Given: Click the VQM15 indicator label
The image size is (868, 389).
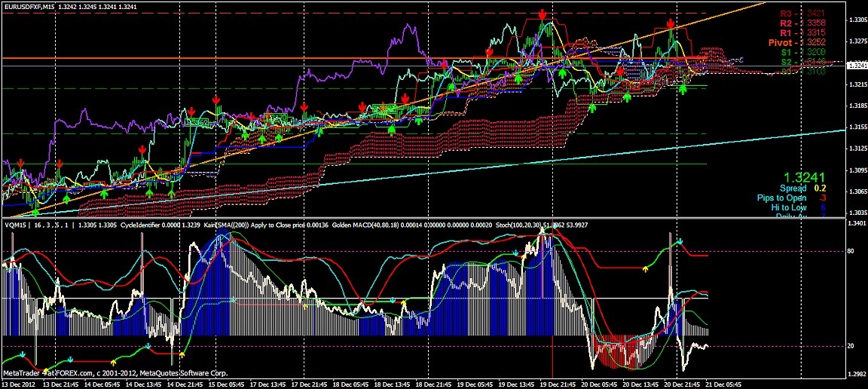Looking at the screenshot, I should [x=16, y=225].
